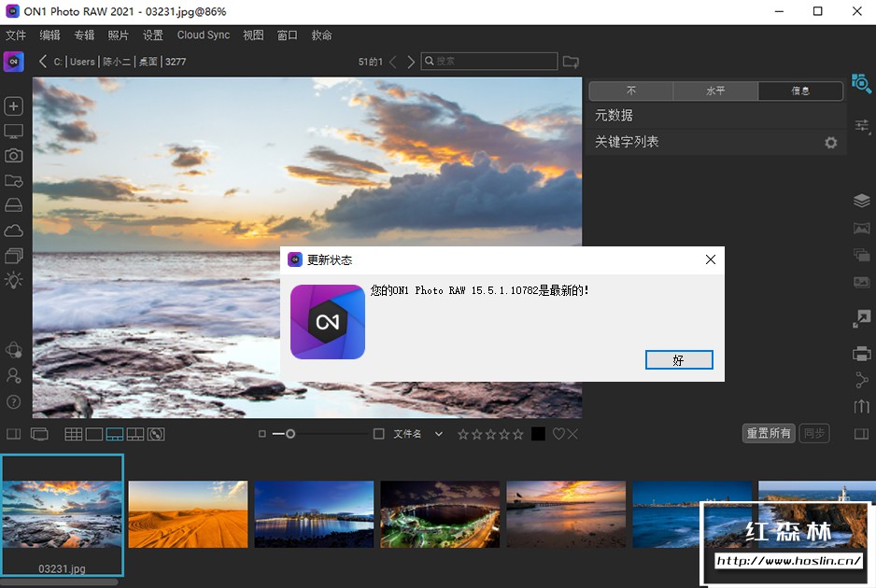Set rating to one star
Viewport: 876px width, 588px height.
[463, 434]
